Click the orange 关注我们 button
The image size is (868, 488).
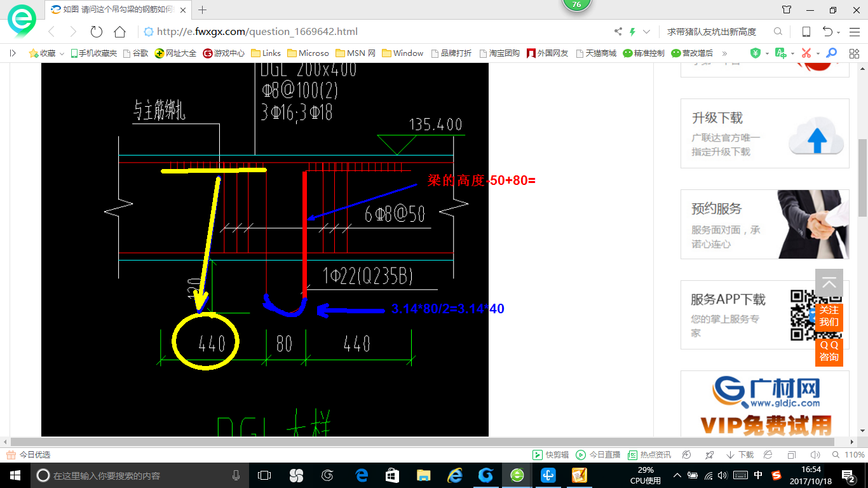[x=829, y=316]
